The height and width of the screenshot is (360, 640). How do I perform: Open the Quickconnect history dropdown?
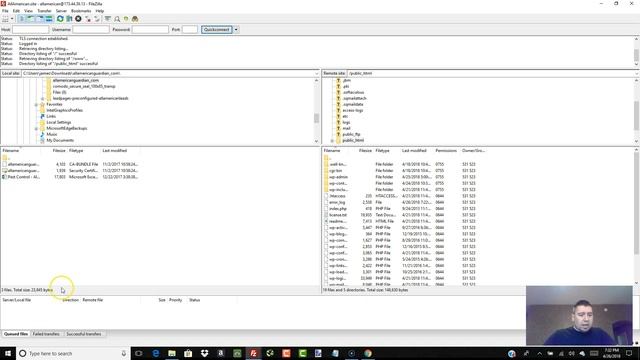pos(236,29)
